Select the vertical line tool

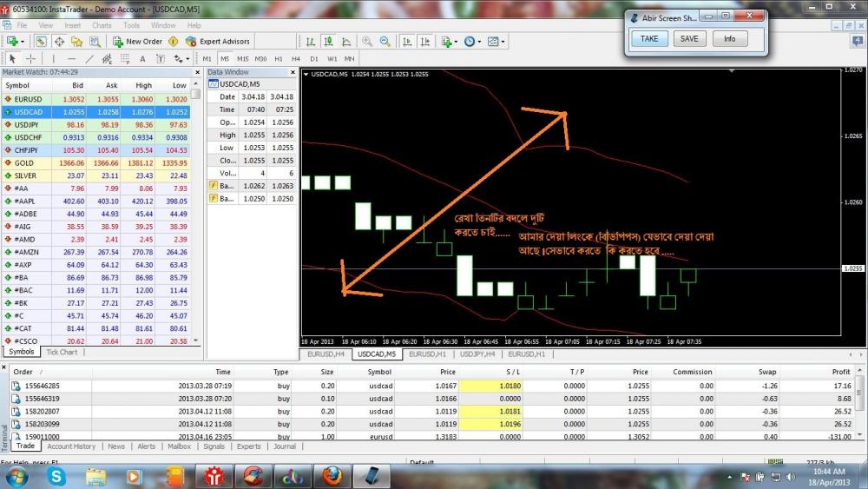click(x=53, y=59)
